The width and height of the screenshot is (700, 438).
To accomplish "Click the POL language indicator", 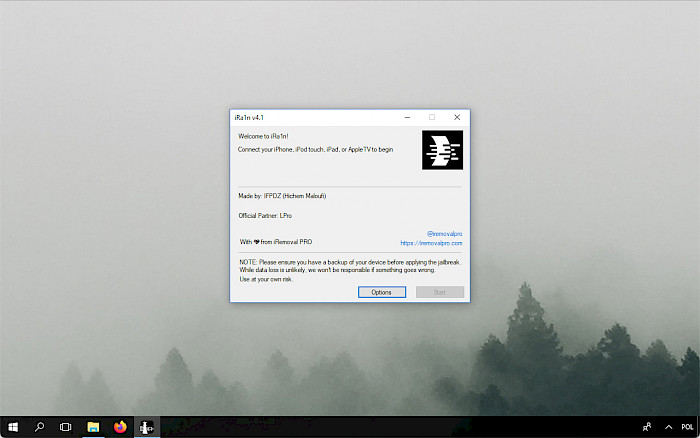I will coord(687,427).
